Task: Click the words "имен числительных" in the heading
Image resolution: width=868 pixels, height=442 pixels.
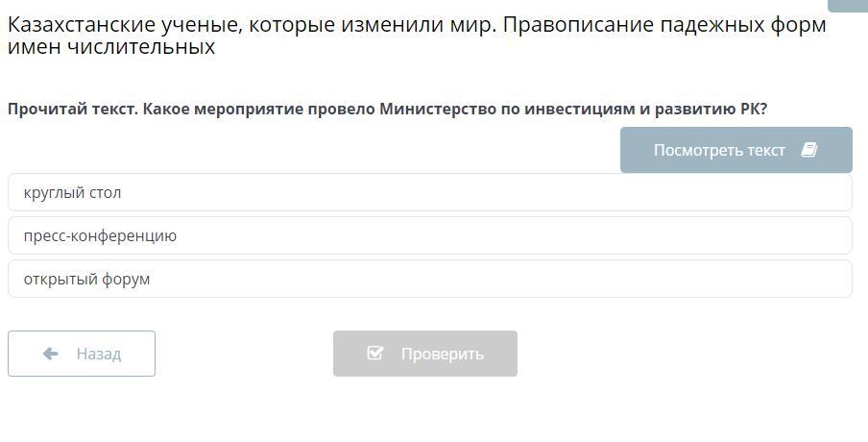Action: (111, 46)
